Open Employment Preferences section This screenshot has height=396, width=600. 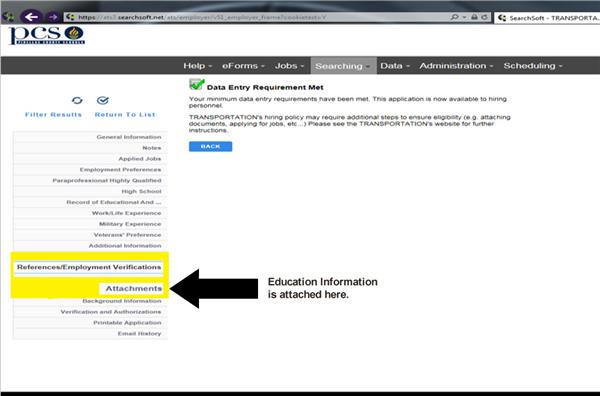coord(90,169)
